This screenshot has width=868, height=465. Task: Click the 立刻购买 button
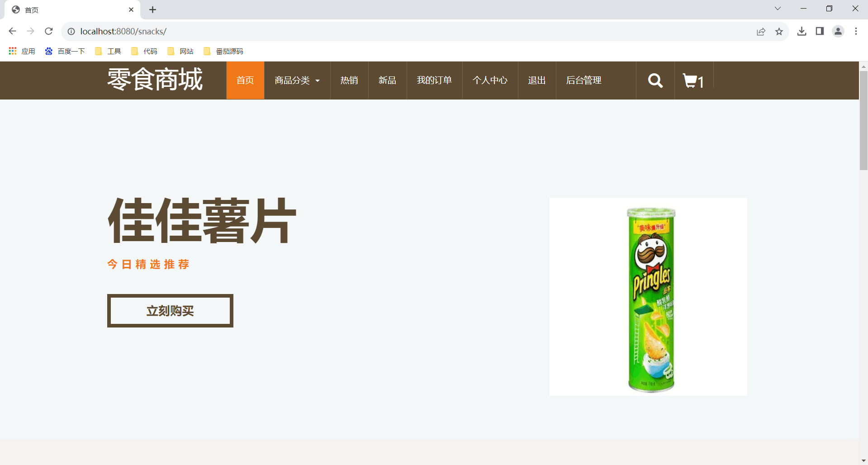click(170, 311)
